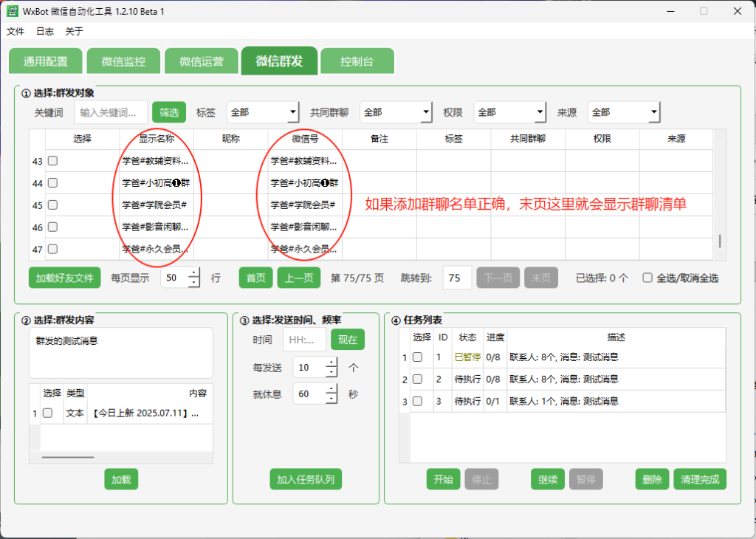Click the WxBot robot icon in title bar
Viewport: 756px width, 539px height.
click(x=13, y=11)
